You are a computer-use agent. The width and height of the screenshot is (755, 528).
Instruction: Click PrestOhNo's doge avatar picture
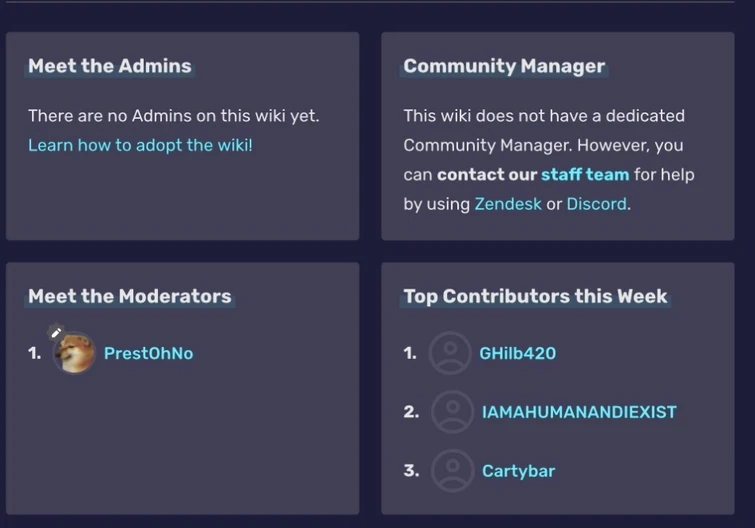coord(75,354)
